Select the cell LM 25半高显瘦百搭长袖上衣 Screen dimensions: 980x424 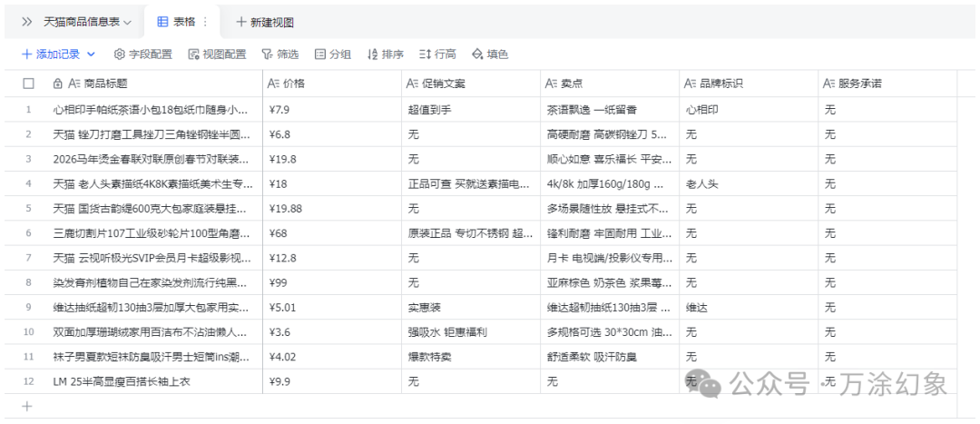click(x=157, y=381)
